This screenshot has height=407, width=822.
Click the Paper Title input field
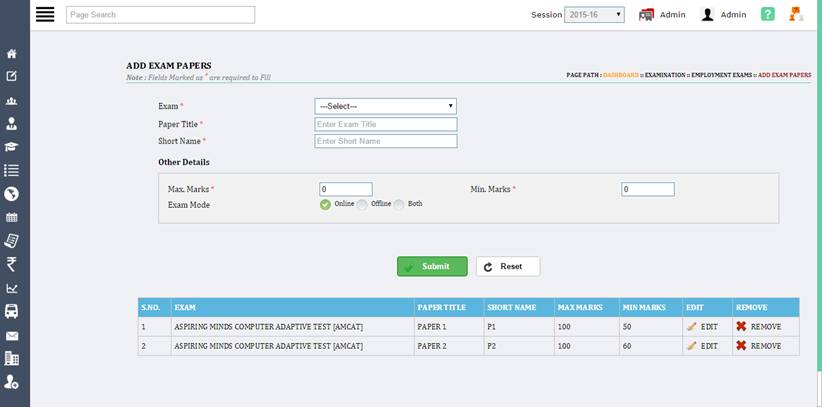385,124
